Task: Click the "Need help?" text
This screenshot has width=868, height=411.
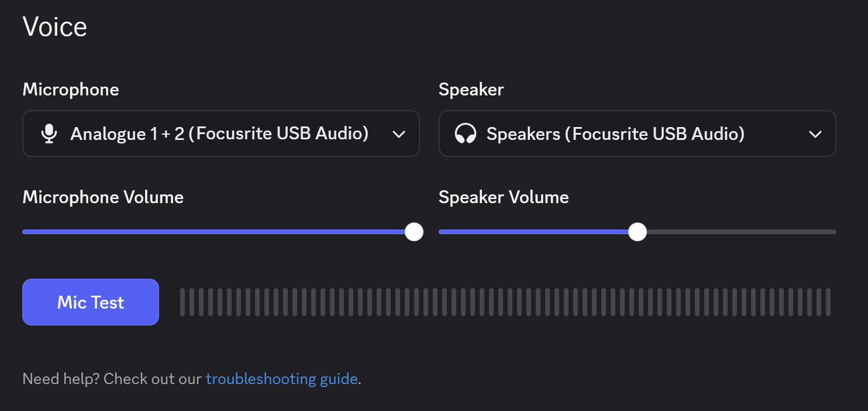Action: (x=61, y=379)
